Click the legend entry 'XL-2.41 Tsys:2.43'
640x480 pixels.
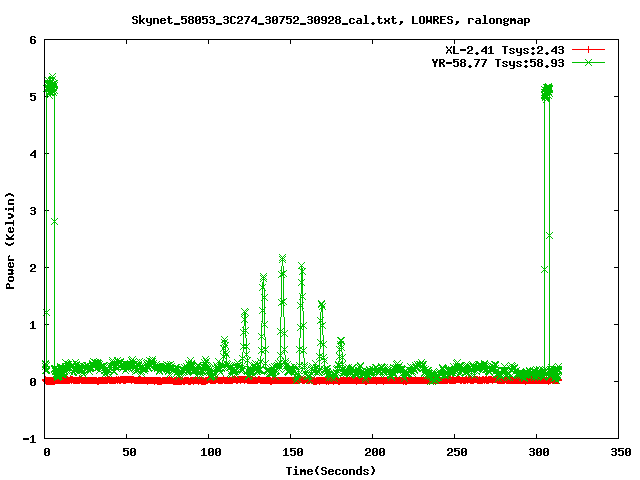click(504, 50)
